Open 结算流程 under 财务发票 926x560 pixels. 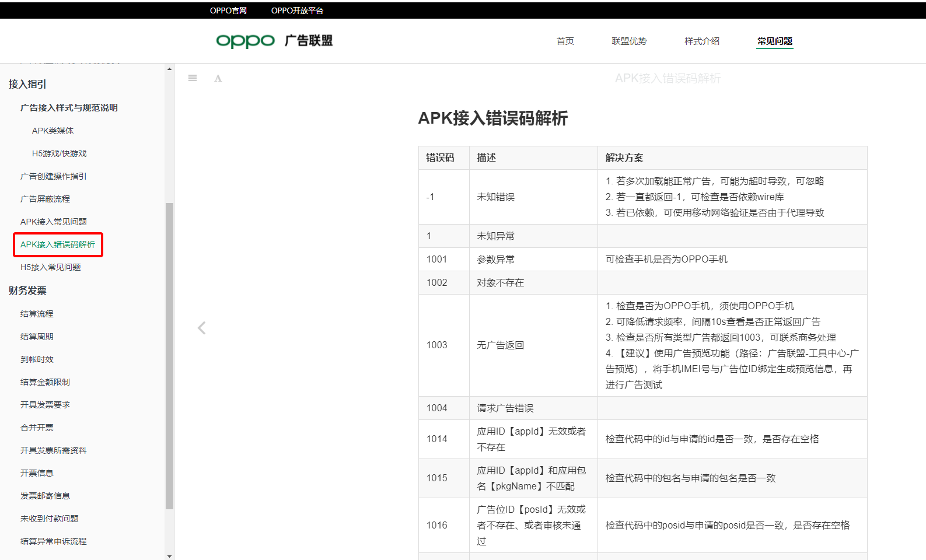(37, 314)
